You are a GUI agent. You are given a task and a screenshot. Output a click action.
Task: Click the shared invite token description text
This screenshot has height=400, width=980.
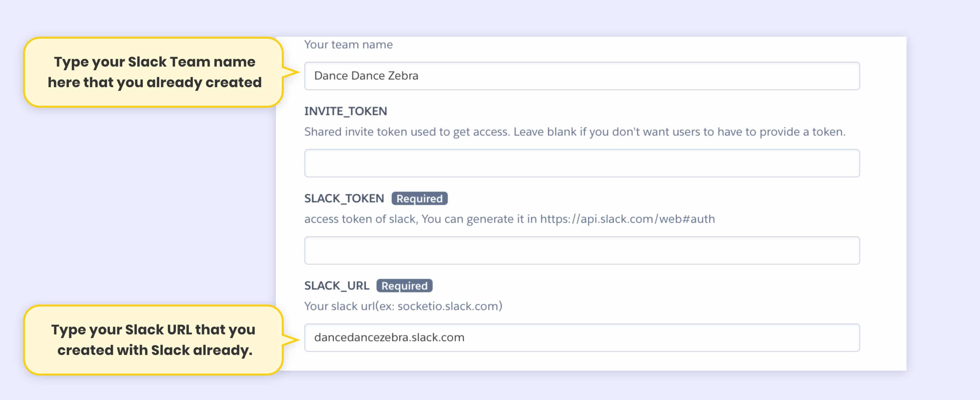coord(407,132)
